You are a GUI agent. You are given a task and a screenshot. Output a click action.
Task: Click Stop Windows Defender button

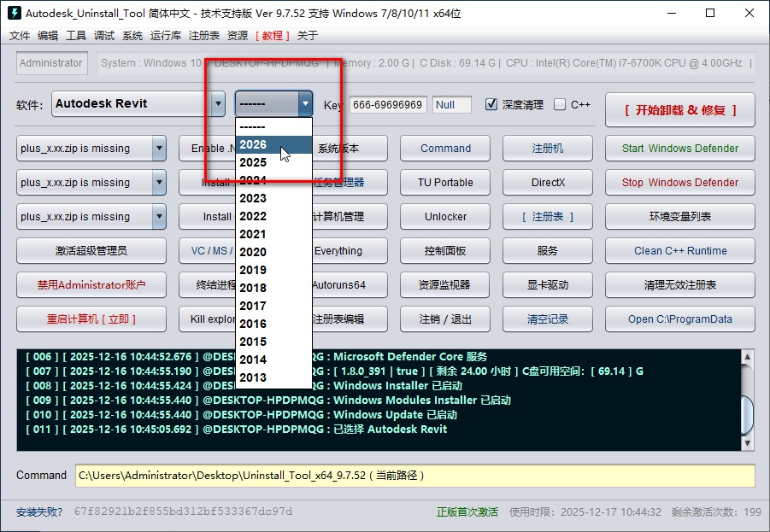679,183
